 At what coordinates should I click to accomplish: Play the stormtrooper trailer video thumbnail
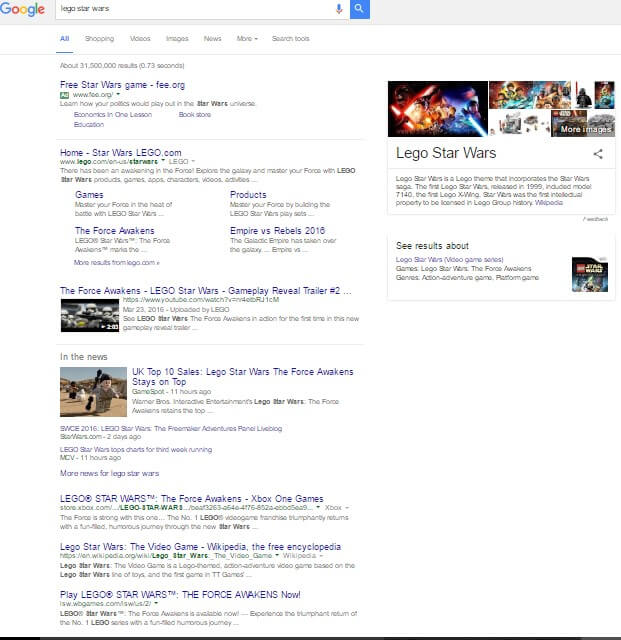(90, 315)
